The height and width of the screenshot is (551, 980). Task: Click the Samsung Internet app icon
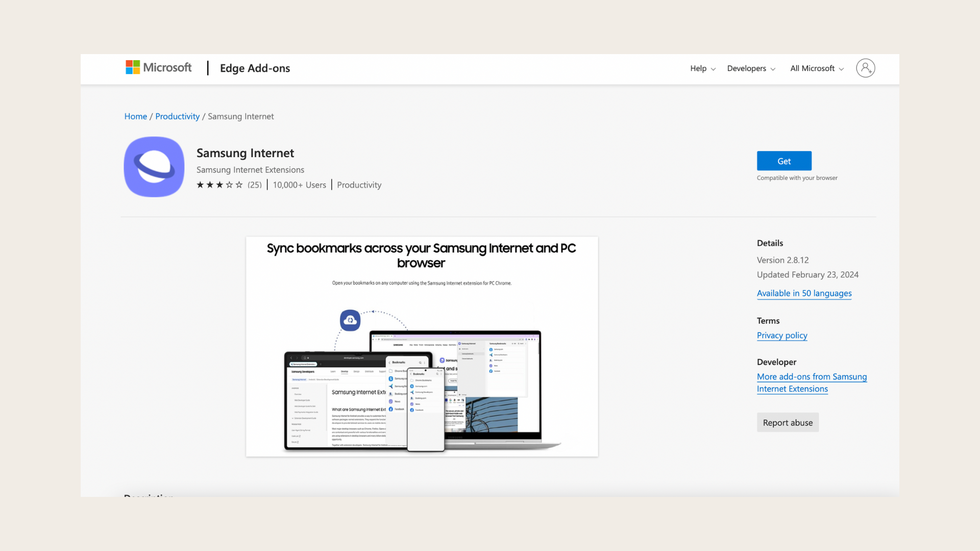(154, 167)
